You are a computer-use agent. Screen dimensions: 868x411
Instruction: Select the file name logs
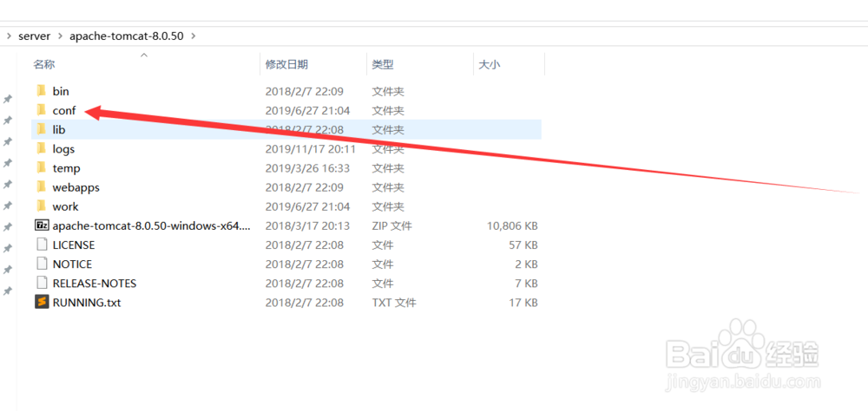(63, 149)
